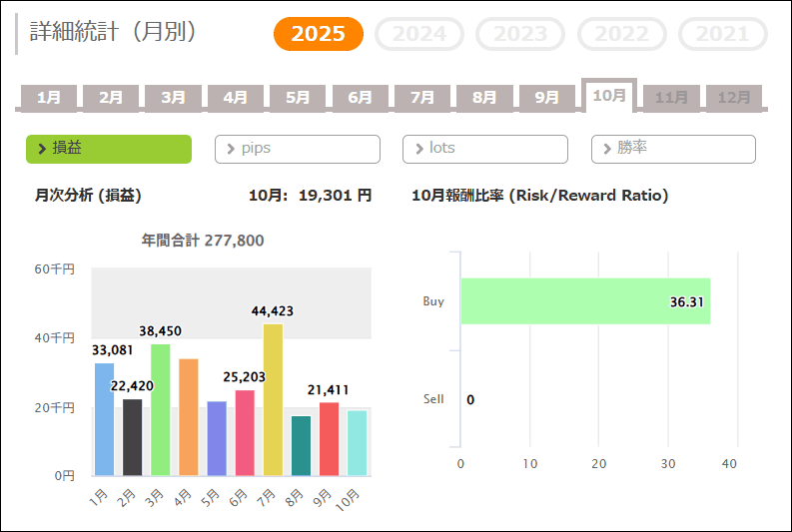Click the green Buy ratio bar
Viewport: 792px width, 532px height.
(x=584, y=301)
